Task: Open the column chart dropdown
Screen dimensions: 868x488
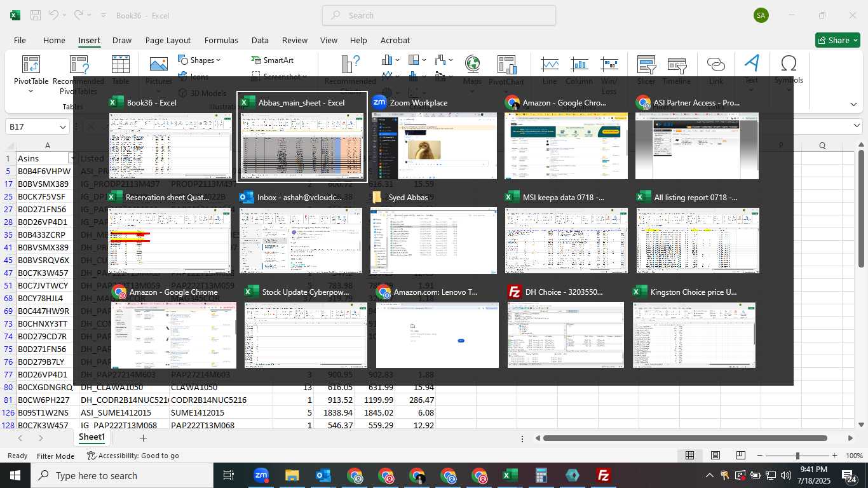Action: [x=391, y=60]
